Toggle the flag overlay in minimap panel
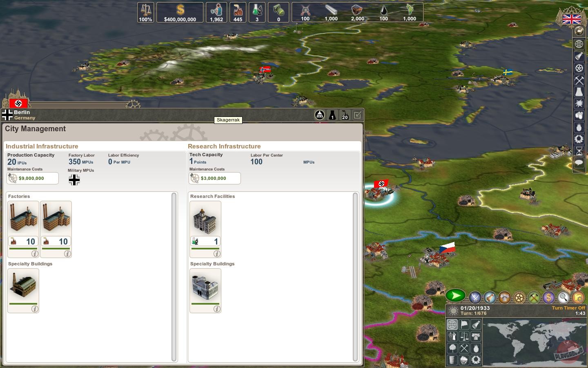 click(x=464, y=325)
